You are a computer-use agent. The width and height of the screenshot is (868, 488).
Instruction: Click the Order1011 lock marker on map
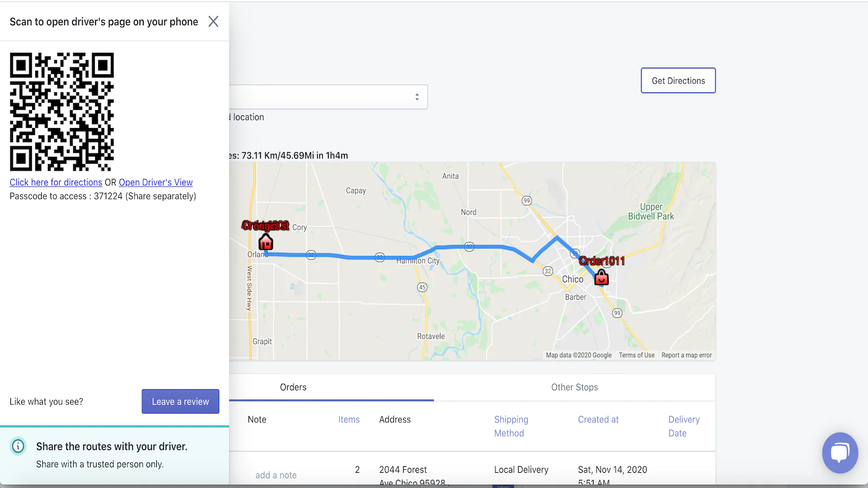coord(601,278)
